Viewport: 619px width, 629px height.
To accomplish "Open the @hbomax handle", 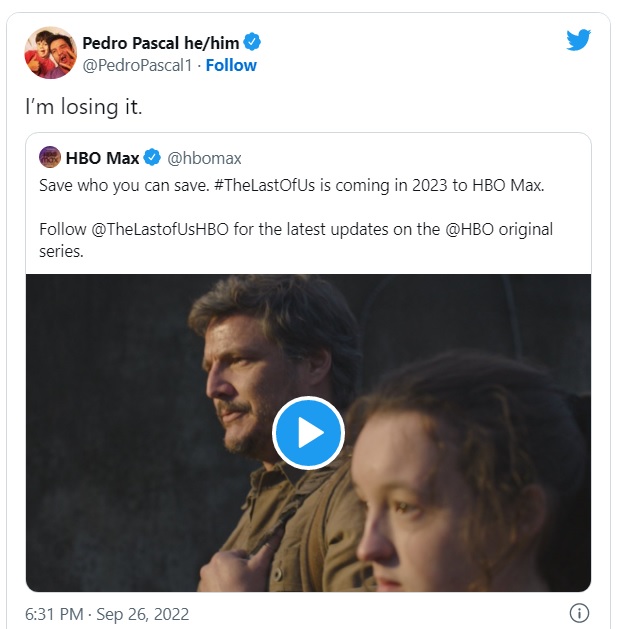I will click(x=204, y=158).
